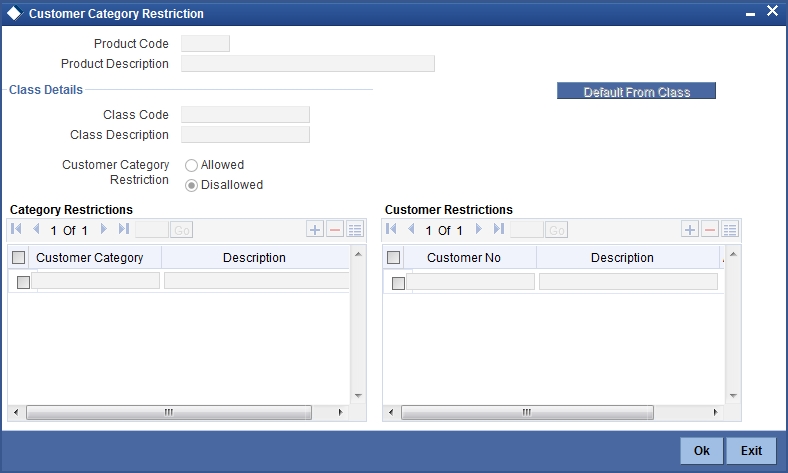This screenshot has height=473, width=788.
Task: Click scroll left arrow in Customer Restrictions
Action: tap(391, 413)
